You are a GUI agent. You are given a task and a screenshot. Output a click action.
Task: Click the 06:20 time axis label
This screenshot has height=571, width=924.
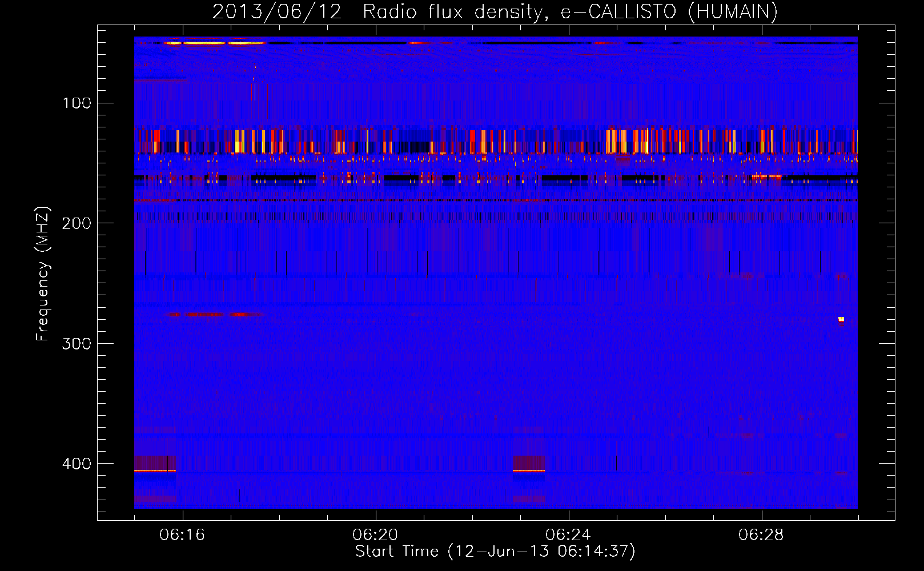click(x=375, y=535)
